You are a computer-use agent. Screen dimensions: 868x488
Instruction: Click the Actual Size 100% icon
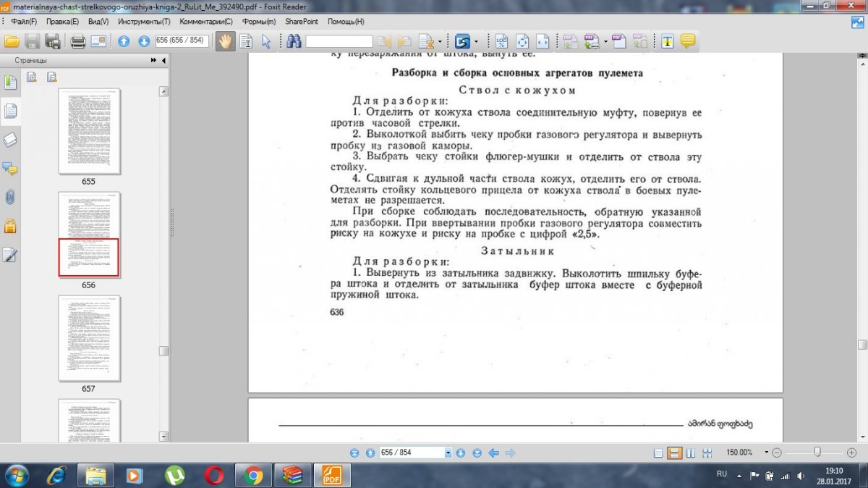(x=501, y=41)
